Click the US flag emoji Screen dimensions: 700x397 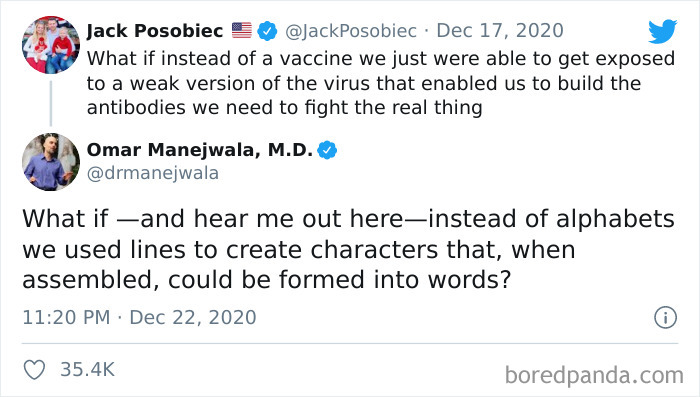pyautogui.click(x=242, y=30)
